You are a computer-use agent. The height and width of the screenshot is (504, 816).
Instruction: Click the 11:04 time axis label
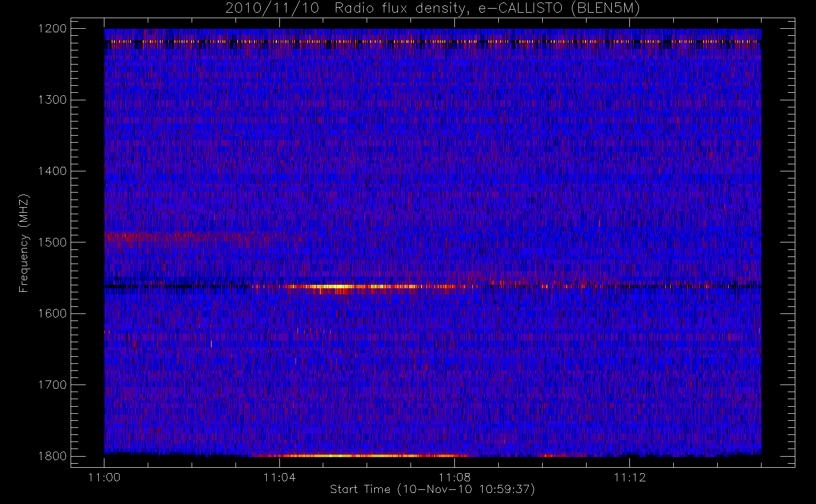279,477
